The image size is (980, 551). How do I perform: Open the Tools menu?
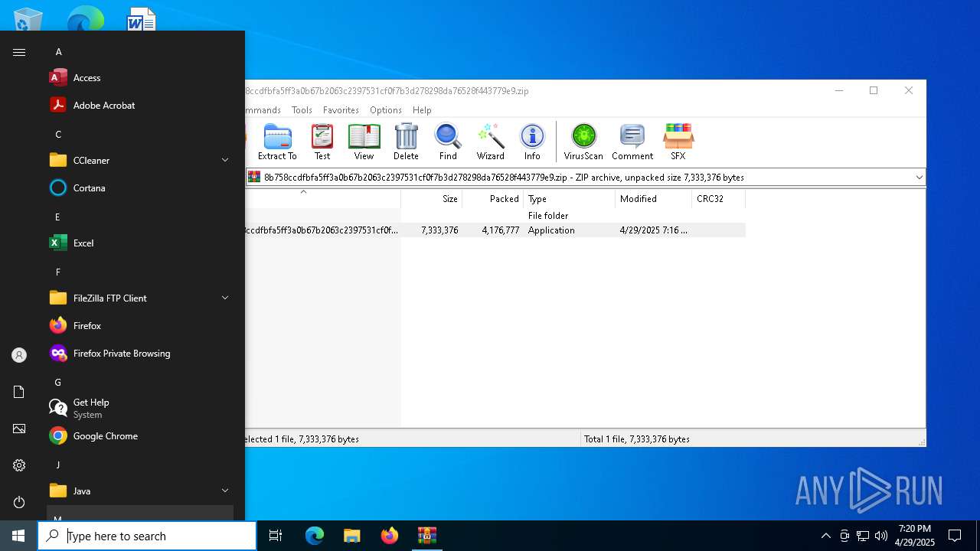[x=302, y=110]
